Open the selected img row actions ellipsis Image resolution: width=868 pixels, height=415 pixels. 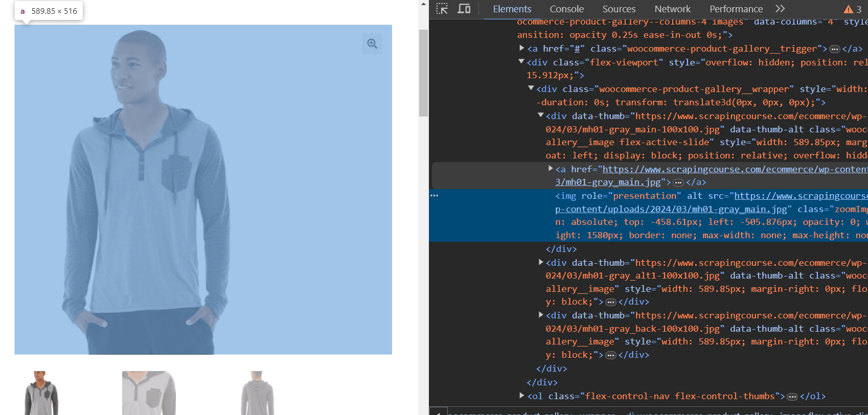coord(435,196)
